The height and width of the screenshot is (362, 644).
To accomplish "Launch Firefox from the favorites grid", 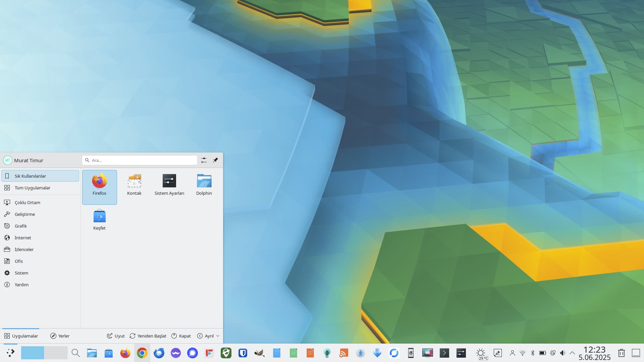I will pyautogui.click(x=99, y=187).
